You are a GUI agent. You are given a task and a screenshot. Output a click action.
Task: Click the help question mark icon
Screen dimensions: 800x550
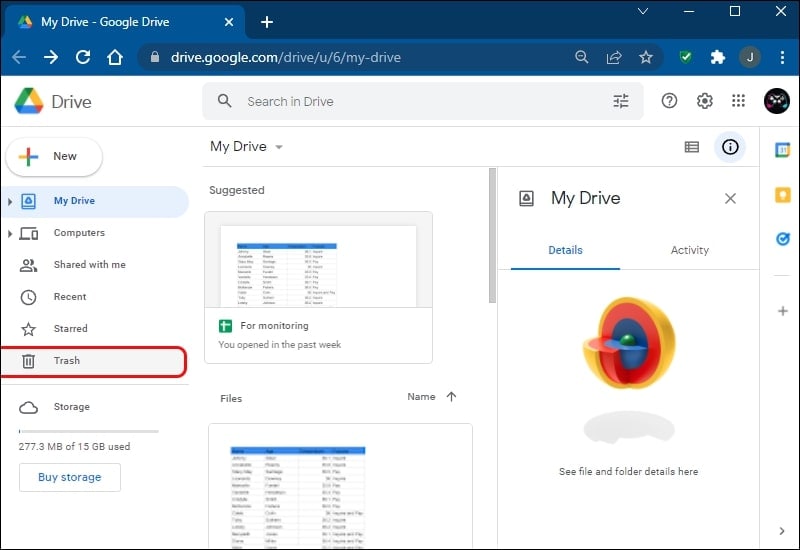tap(669, 101)
